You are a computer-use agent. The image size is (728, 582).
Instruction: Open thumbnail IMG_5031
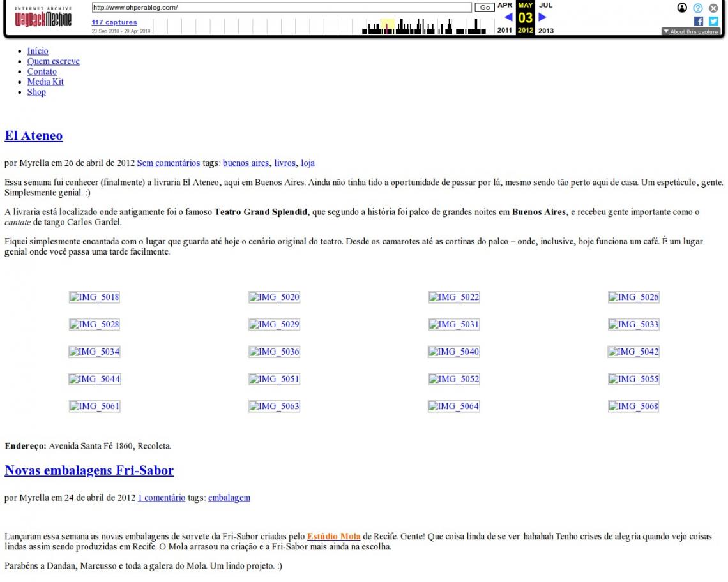(x=454, y=324)
